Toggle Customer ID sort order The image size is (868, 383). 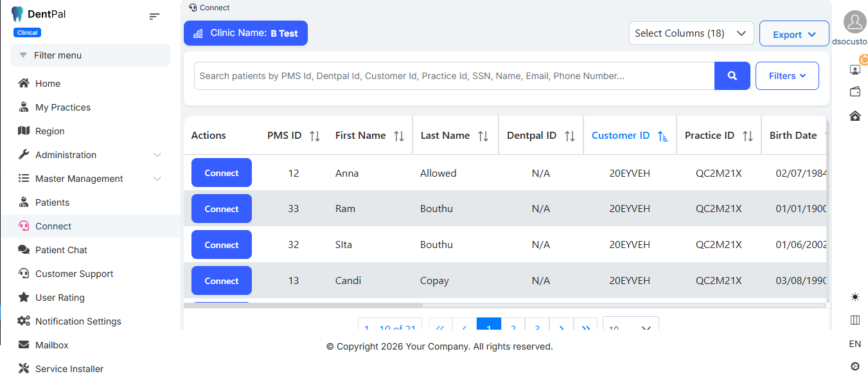662,136
